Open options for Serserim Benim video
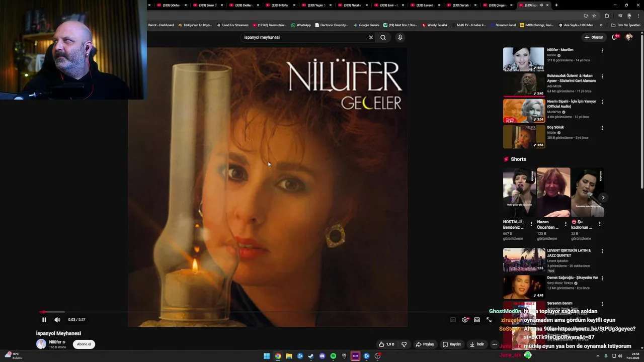The width and height of the screenshot is (644, 362). point(602,304)
